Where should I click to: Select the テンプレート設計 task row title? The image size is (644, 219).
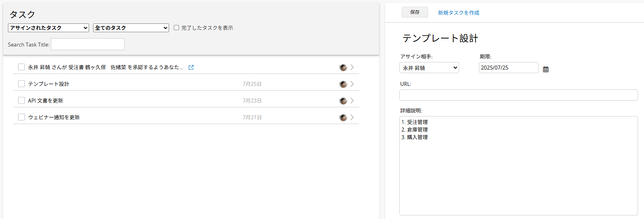pos(49,84)
